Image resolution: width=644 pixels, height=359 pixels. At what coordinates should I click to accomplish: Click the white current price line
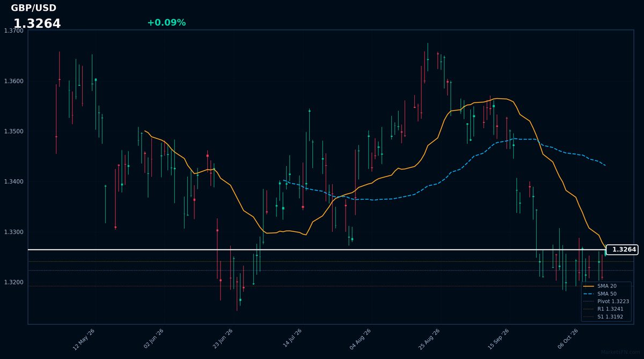click(x=317, y=250)
